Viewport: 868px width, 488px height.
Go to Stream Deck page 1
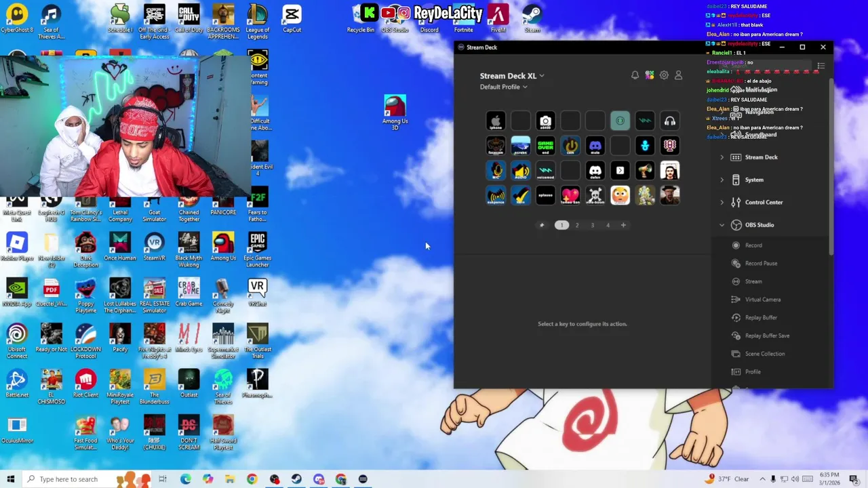tap(561, 225)
